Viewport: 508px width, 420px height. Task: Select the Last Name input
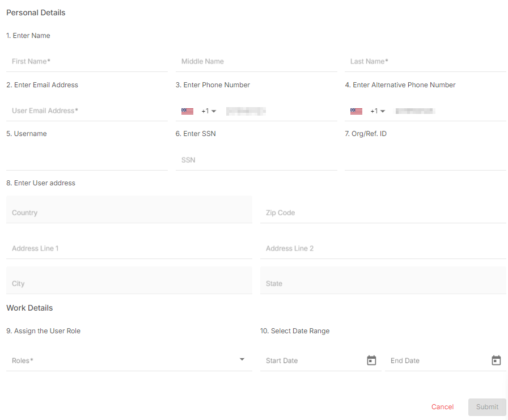click(x=425, y=61)
